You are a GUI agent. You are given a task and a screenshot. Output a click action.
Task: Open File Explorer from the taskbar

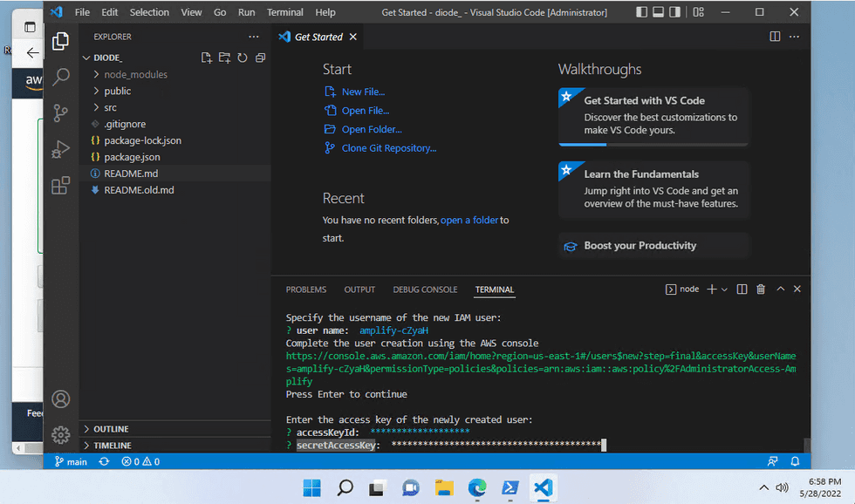point(444,487)
